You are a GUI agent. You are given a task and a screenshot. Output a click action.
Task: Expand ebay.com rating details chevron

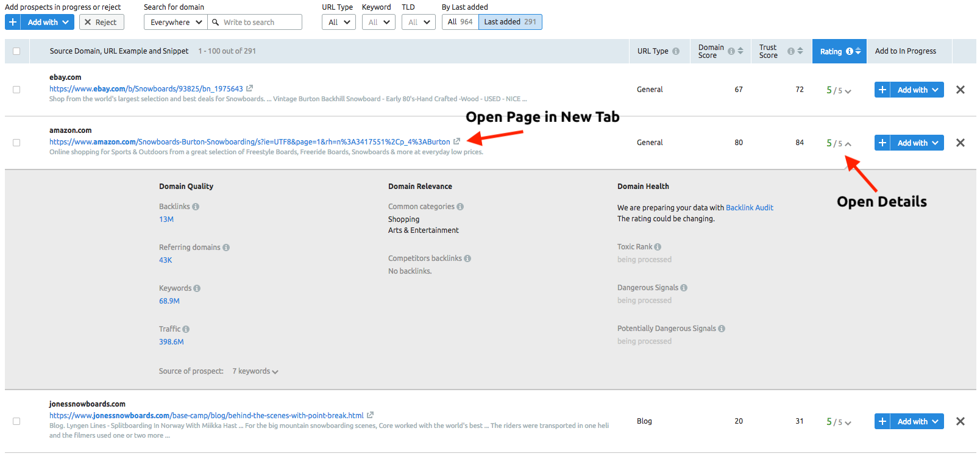pyautogui.click(x=848, y=91)
